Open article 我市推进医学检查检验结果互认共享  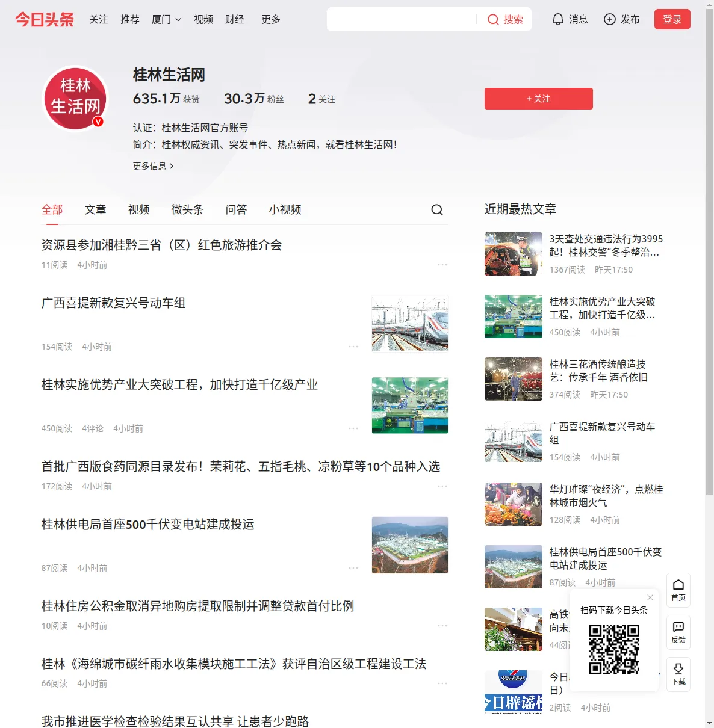[175, 721]
